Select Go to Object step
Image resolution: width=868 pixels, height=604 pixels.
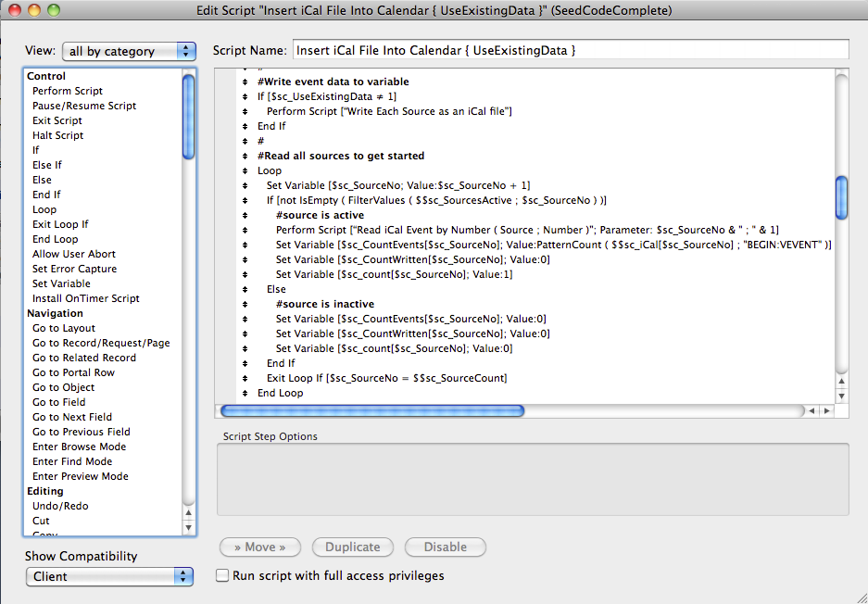[x=63, y=387]
